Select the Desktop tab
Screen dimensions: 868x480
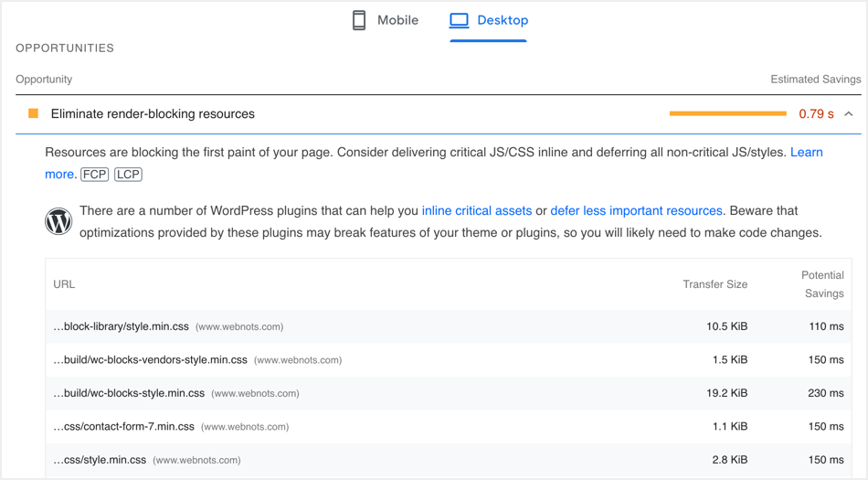(489, 20)
